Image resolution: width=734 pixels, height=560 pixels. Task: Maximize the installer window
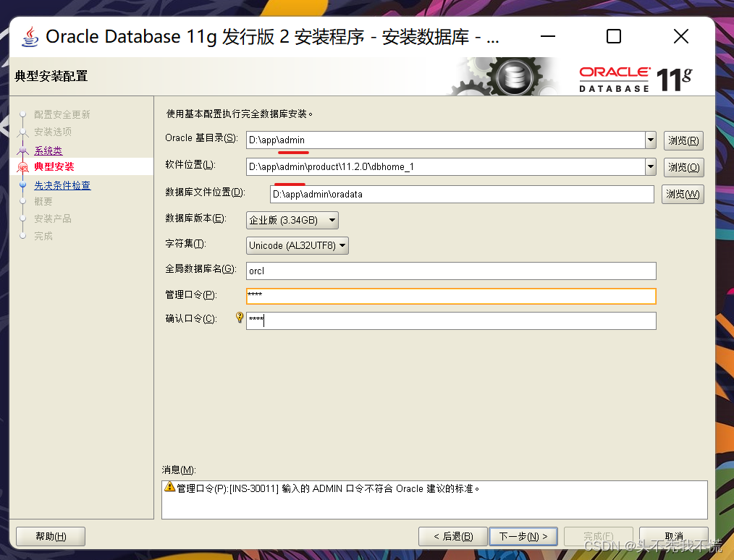[x=614, y=36]
